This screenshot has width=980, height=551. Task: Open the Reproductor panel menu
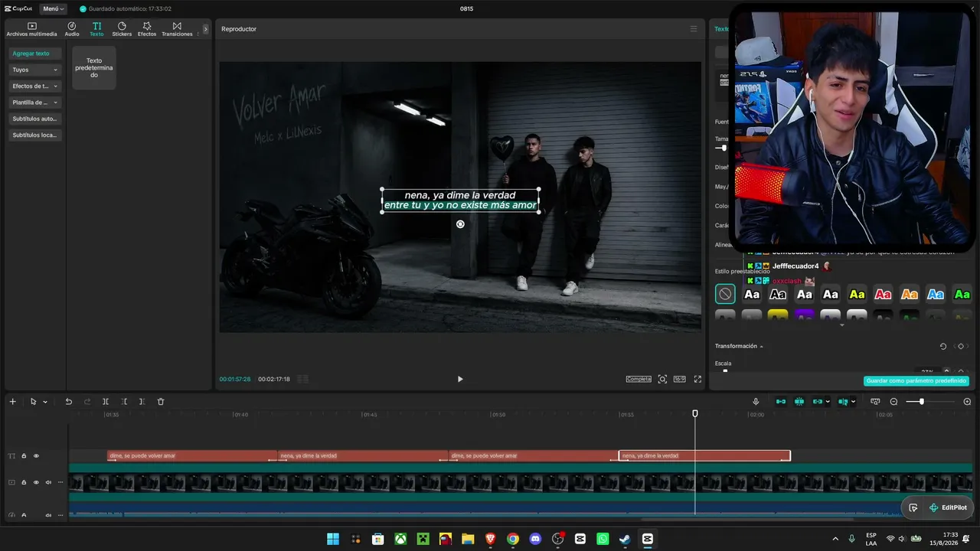[694, 29]
